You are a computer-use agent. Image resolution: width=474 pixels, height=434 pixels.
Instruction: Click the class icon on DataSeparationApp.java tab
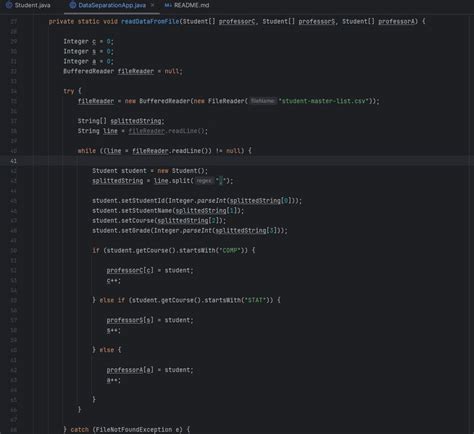click(x=73, y=5)
